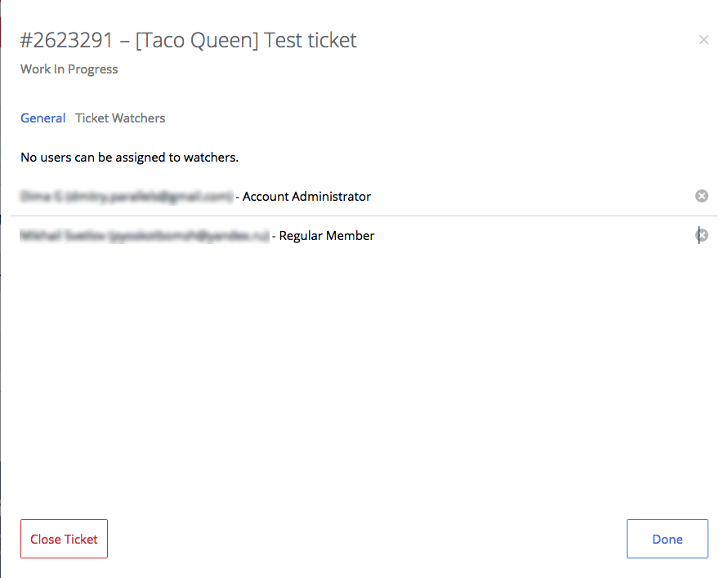Select the blurred Regular Member user name
Image resolution: width=728 pixels, height=578 pixels.
pos(145,236)
